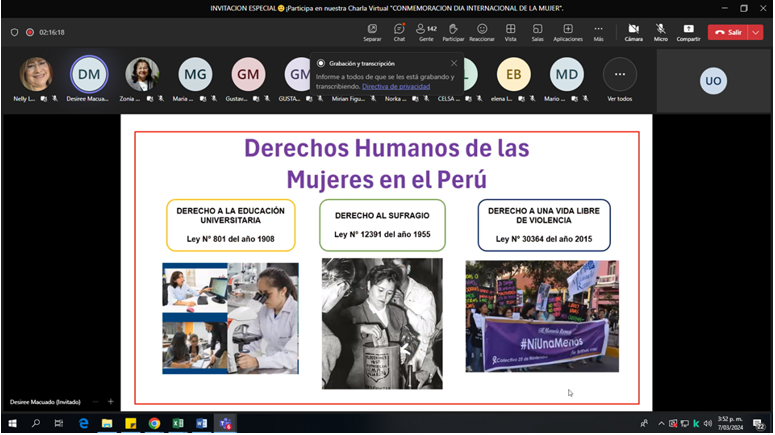Open Google Chrome from taskbar
This screenshot has width=775, height=435.
[154, 424]
